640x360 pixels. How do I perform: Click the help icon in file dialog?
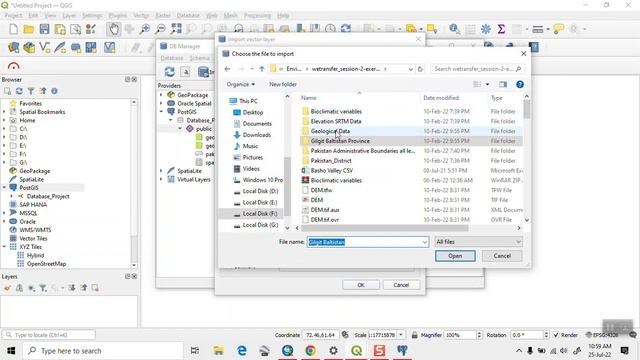coord(520,84)
